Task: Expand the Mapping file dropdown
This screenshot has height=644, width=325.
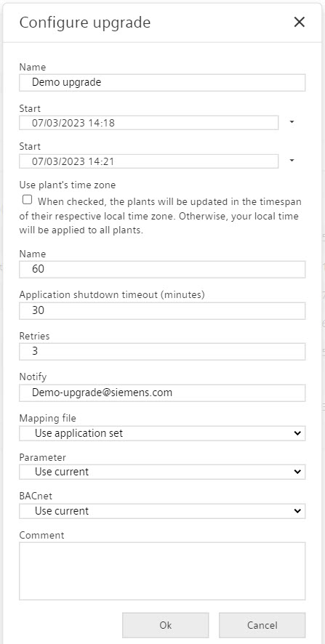Action: [x=162, y=433]
